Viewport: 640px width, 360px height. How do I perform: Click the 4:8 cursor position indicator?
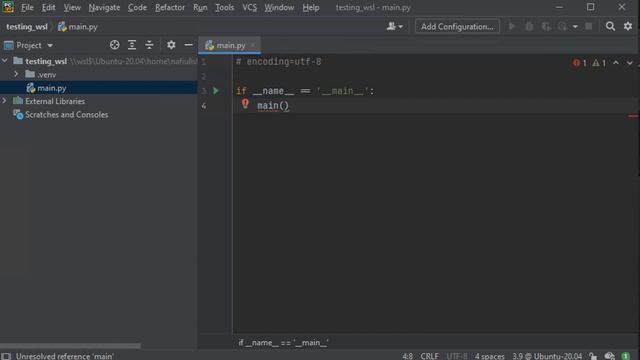[x=407, y=356]
